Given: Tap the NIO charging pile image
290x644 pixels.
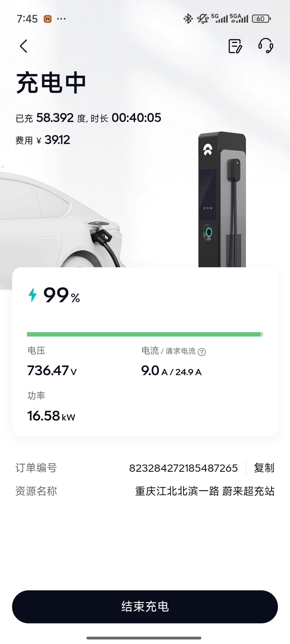Looking at the screenshot, I should 222,199.
